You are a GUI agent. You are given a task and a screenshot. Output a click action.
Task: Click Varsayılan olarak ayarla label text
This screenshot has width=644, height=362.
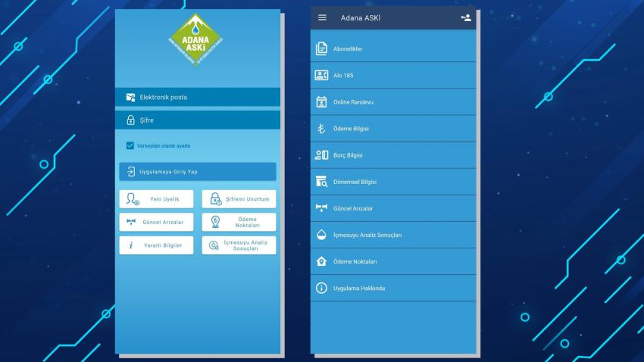pyautogui.click(x=164, y=145)
